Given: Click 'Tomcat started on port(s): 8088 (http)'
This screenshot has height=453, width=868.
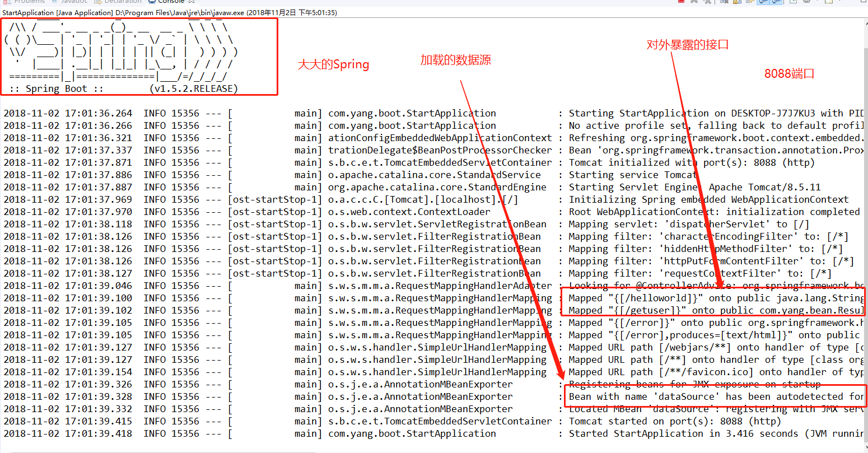Looking at the screenshot, I should pyautogui.click(x=675, y=421).
